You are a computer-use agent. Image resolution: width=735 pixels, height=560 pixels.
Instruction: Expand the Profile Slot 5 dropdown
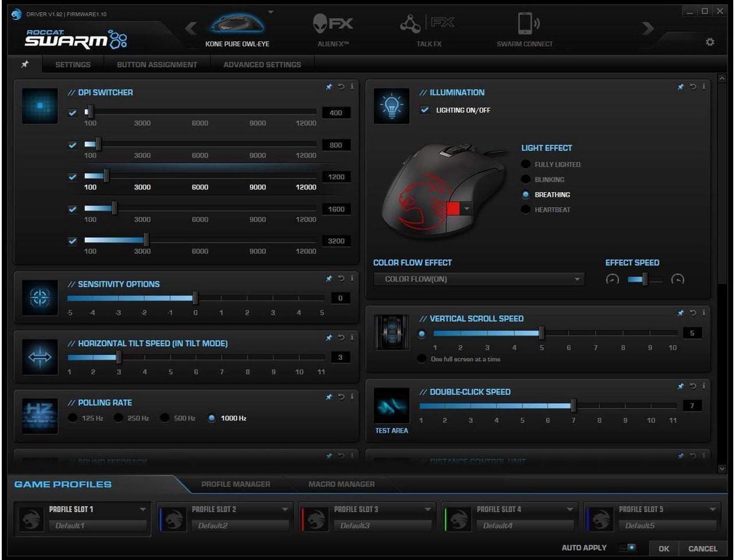click(x=712, y=510)
